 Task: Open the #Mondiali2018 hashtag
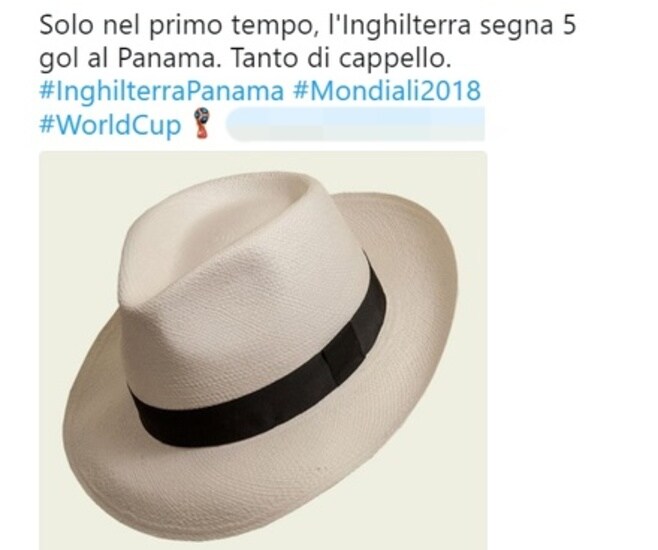click(387, 90)
